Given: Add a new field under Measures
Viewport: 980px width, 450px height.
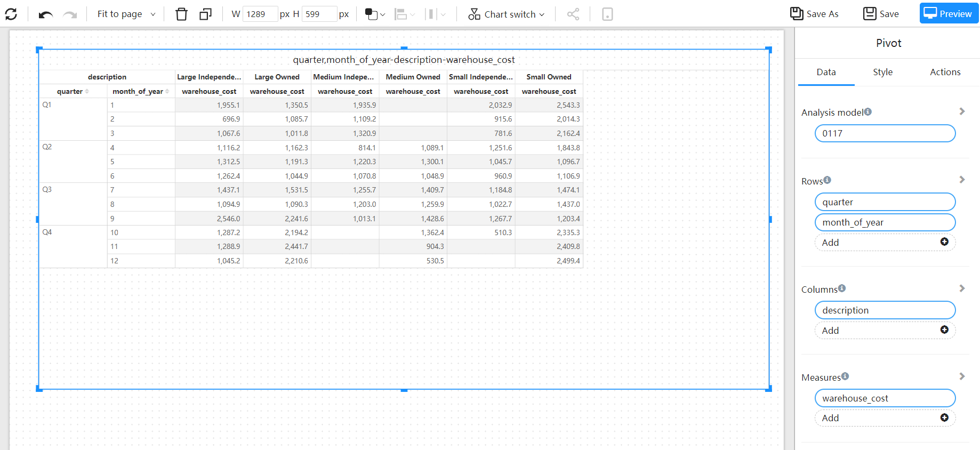Looking at the screenshot, I should (885, 418).
